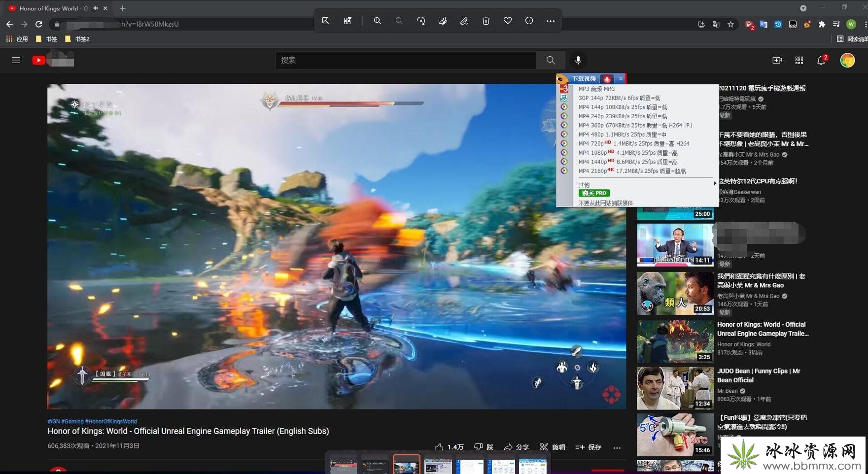Click into the 搜索 search field
This screenshot has height=474, width=868.
tap(406, 60)
